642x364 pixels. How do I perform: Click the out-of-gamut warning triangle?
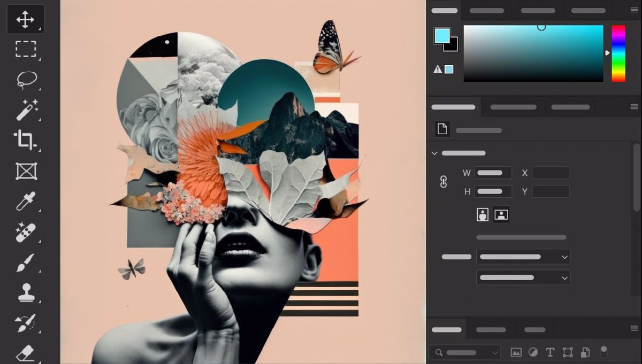pos(438,69)
